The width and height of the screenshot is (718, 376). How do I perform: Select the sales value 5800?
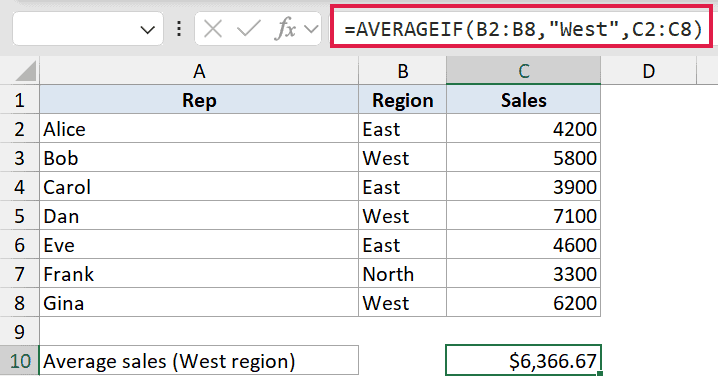click(x=523, y=158)
